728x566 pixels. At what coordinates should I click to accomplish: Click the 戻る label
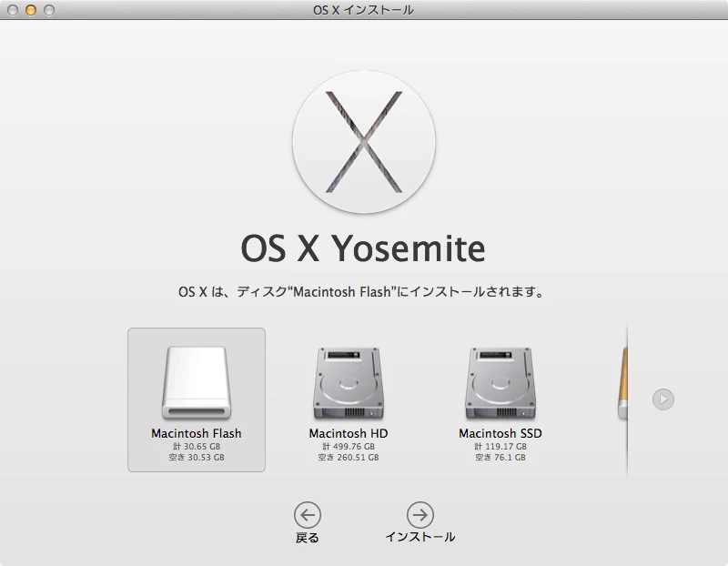coord(308,538)
